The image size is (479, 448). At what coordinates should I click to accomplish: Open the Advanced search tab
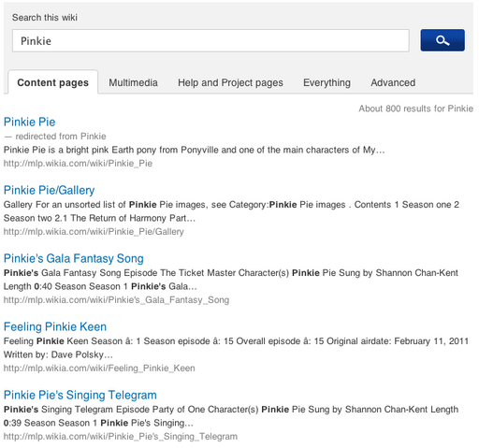coord(393,82)
